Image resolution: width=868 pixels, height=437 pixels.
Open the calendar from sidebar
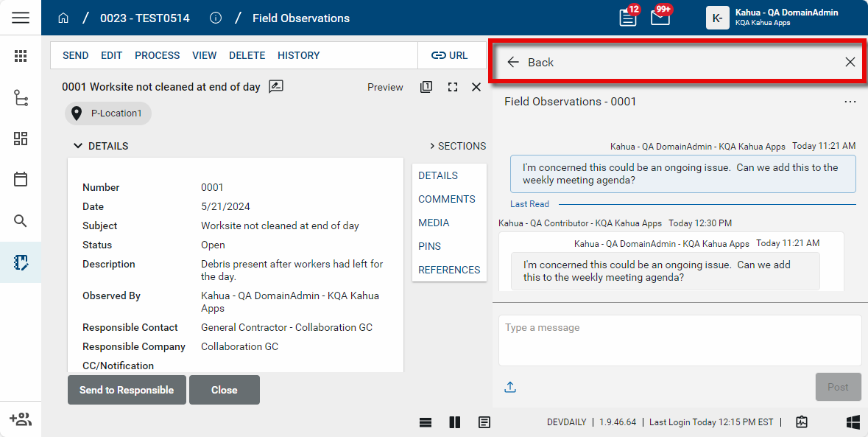21,179
